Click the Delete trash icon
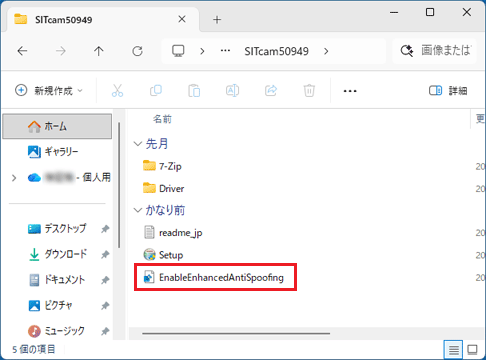The width and height of the screenshot is (486, 360). [309, 90]
